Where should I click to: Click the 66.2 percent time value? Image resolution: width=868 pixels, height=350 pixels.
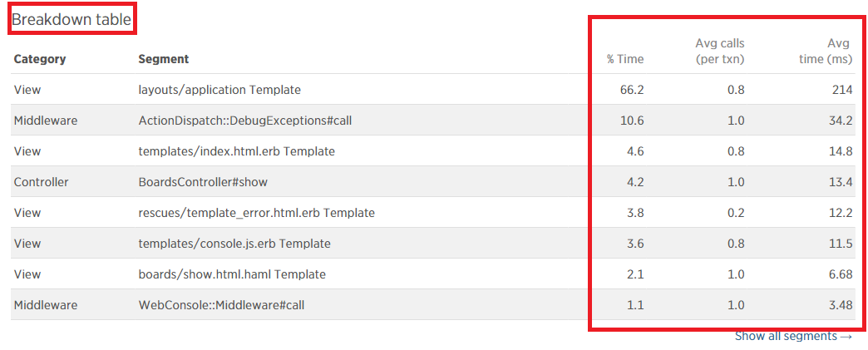click(x=631, y=90)
